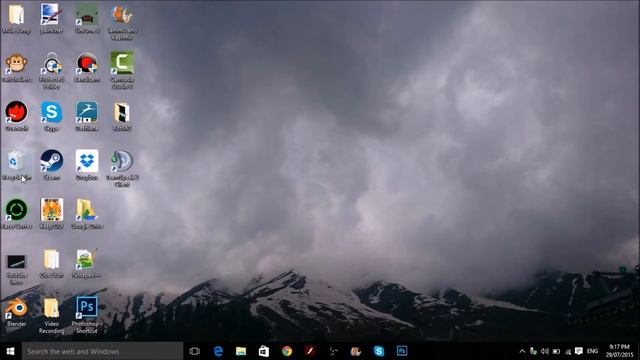Switch to Skype in the taskbar
Screen dimensions: 640x360
point(379,351)
